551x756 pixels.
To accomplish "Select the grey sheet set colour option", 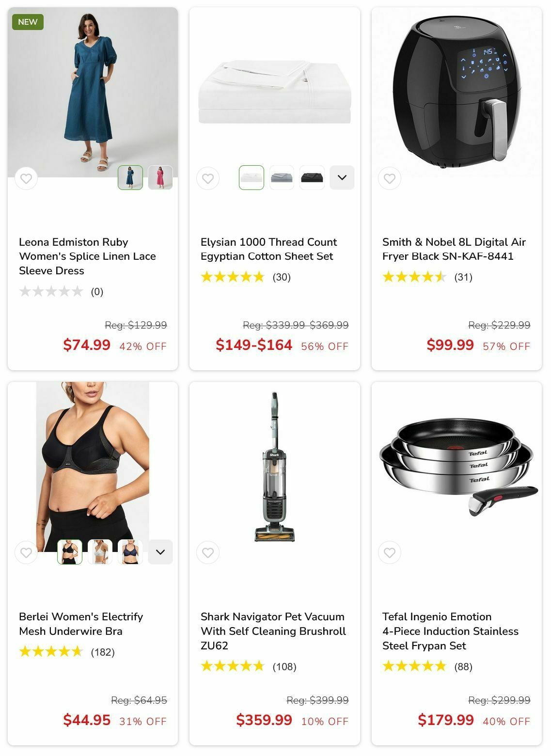I will (282, 177).
